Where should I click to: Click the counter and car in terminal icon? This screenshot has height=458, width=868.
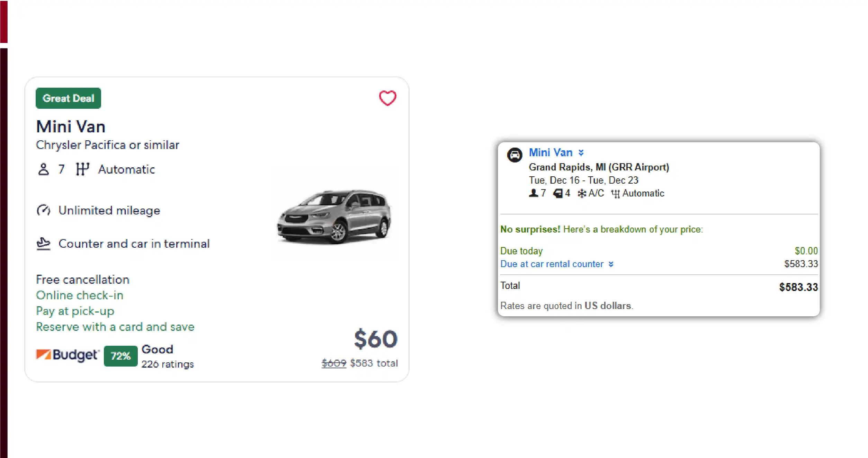tap(43, 244)
